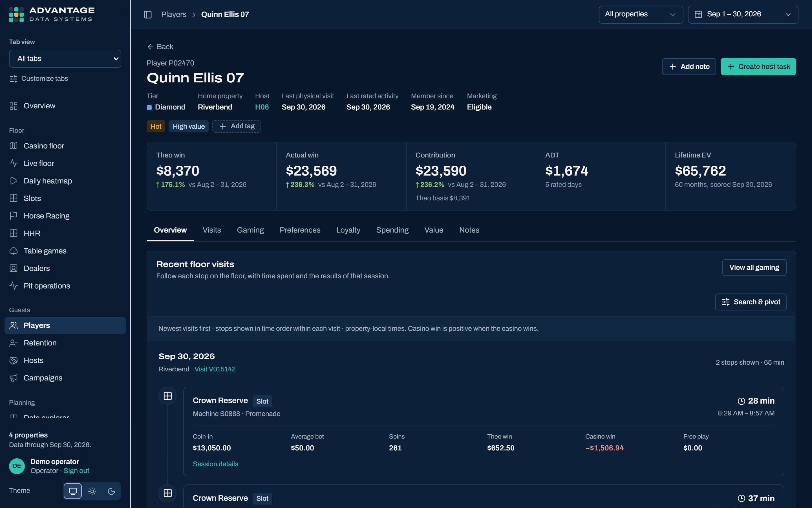The height and width of the screenshot is (508, 812).
Task: Open the Retention page
Action: tap(65, 343)
